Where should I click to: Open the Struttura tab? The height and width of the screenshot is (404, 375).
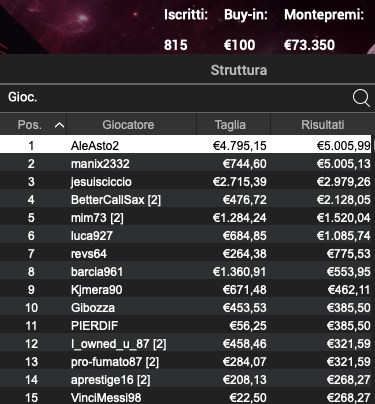pyautogui.click(x=239, y=70)
